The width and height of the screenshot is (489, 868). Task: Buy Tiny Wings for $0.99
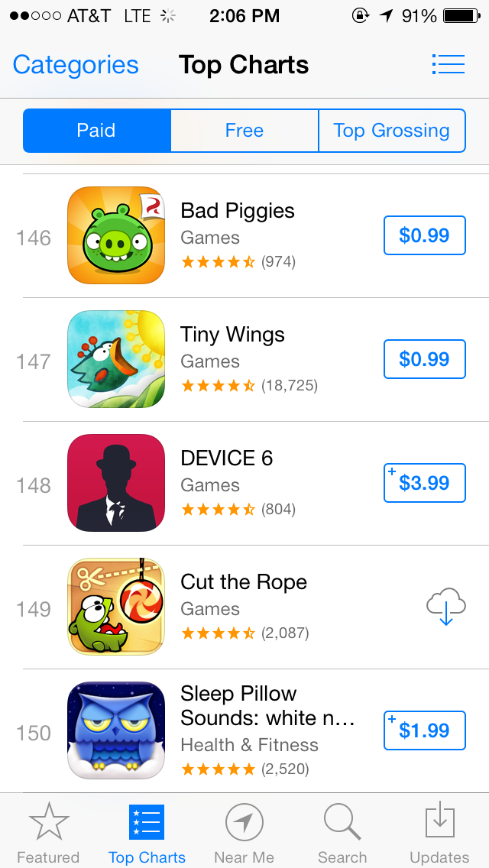424,359
